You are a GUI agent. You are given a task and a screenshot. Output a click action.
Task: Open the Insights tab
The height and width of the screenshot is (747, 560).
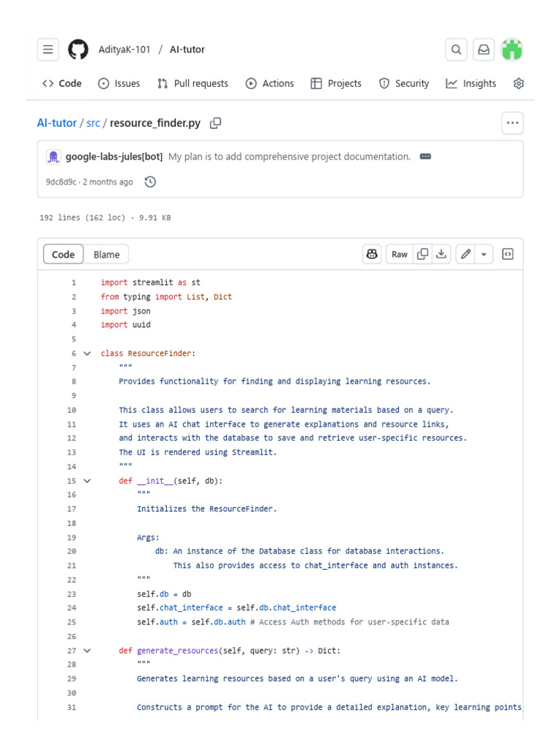[x=471, y=83]
